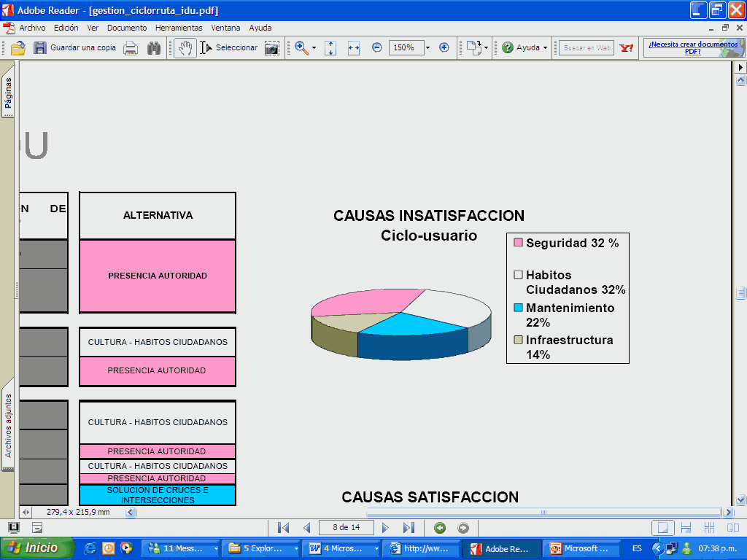
Task: Go to the last page
Action: tap(409, 528)
